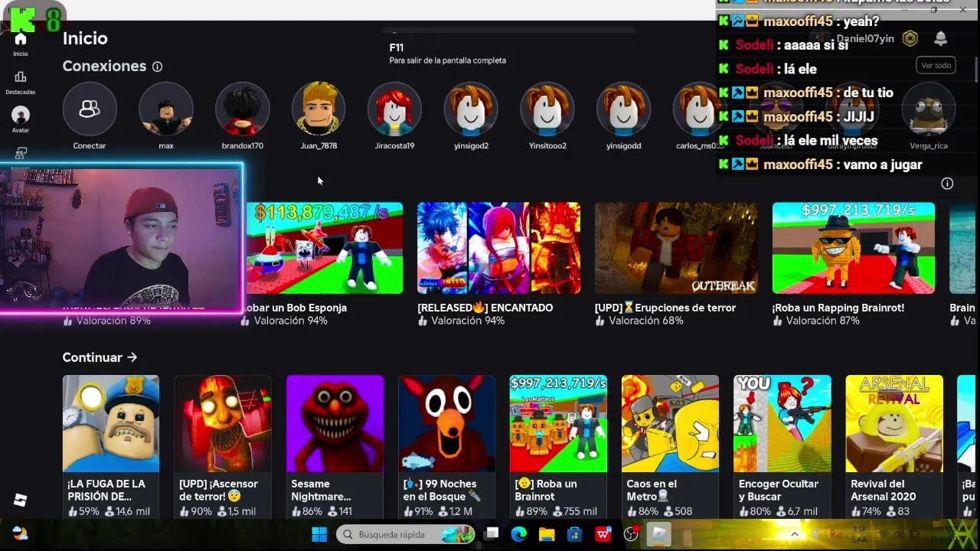Click chat message 'lá ele mil veces'

(831, 141)
